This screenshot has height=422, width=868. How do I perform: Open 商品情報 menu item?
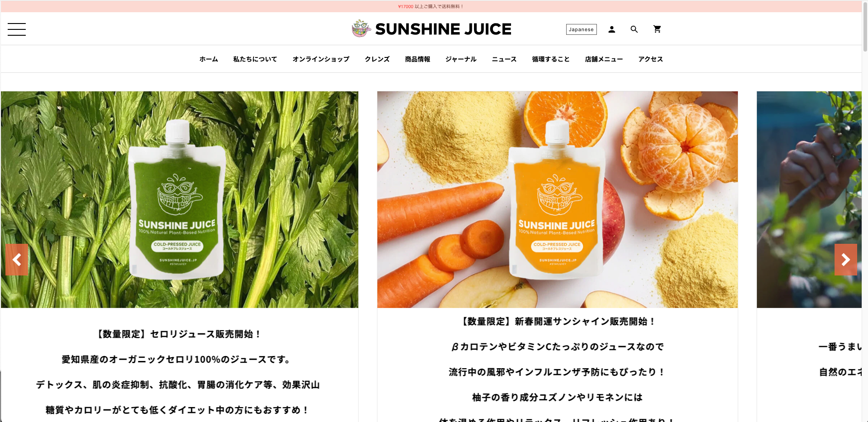point(418,59)
